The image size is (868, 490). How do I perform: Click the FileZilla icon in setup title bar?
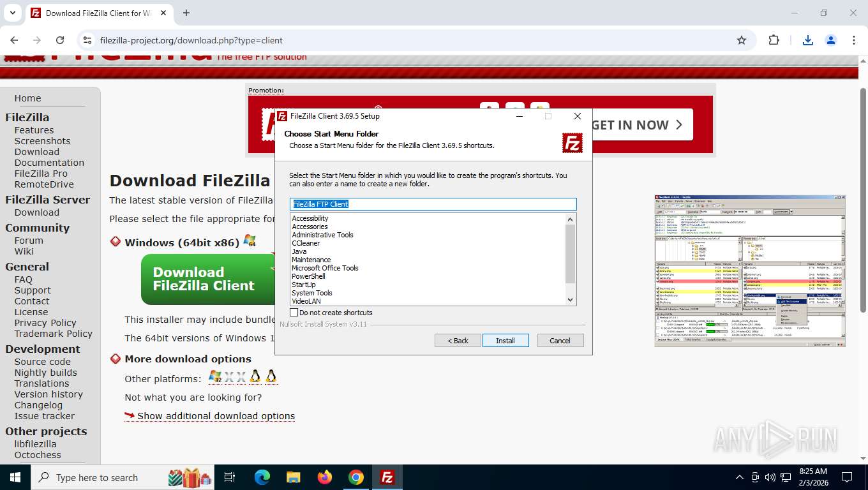click(281, 116)
